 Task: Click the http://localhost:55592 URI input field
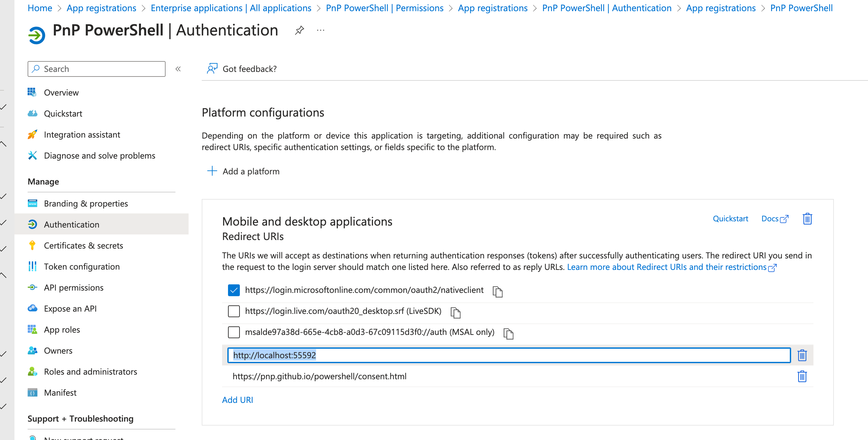pos(509,355)
